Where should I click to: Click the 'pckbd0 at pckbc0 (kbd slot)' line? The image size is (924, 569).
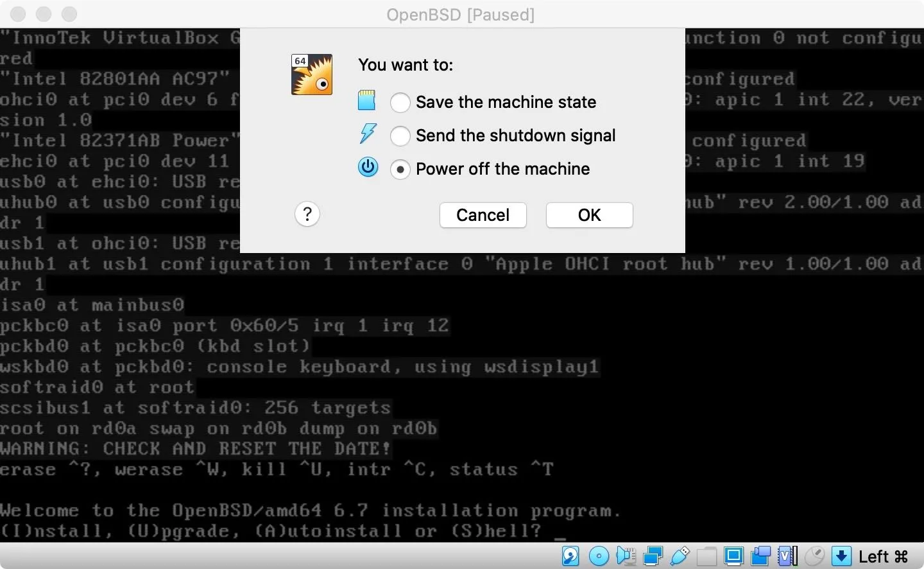155,346
